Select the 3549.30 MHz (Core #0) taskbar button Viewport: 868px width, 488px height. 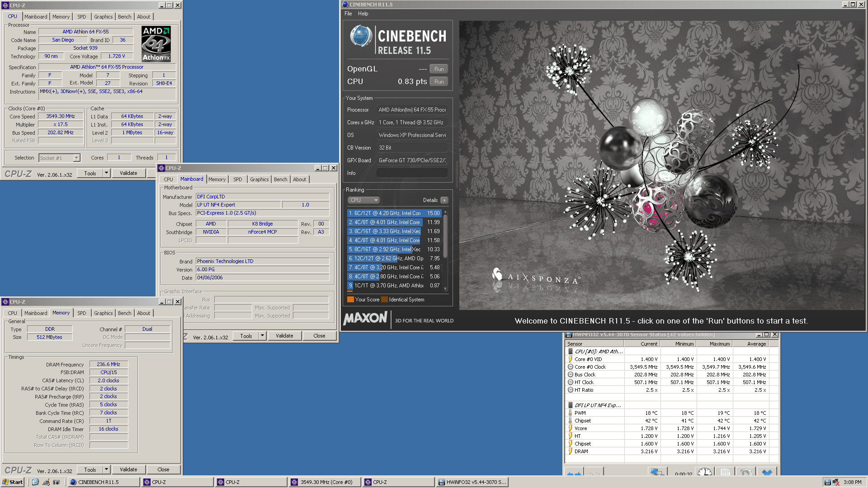click(325, 482)
